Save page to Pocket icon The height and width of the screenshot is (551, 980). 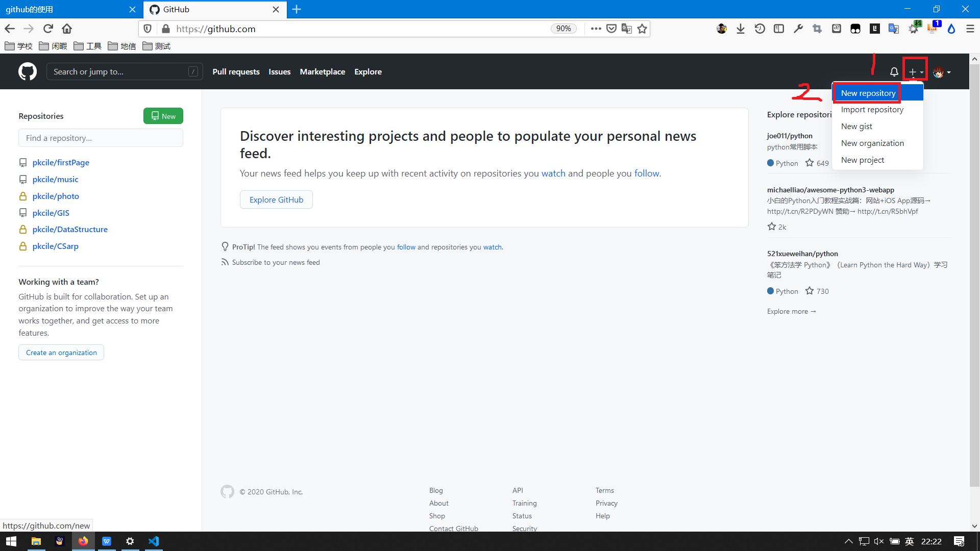[611, 29]
